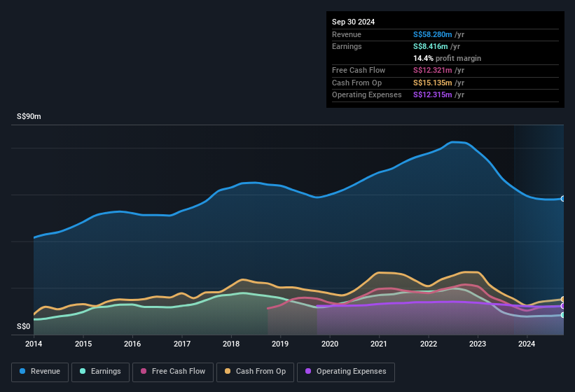This screenshot has width=575, height=392.
Task: Toggle the Earnings series legend button
Action: tap(100, 372)
